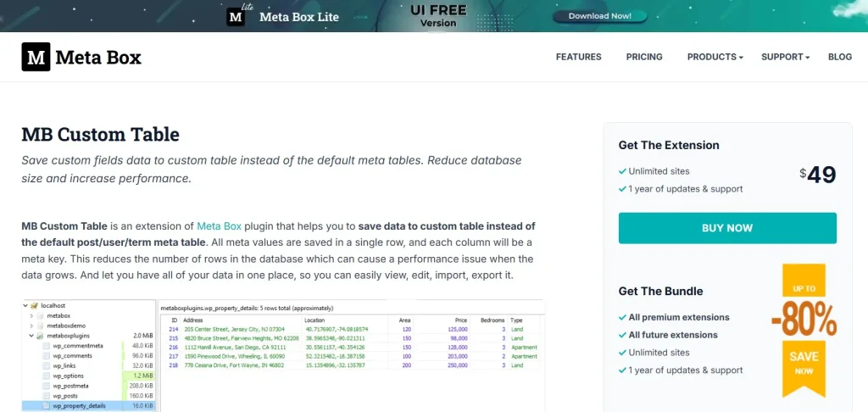Open the FEATURES menu item
This screenshot has height=412, width=868.
coord(578,57)
